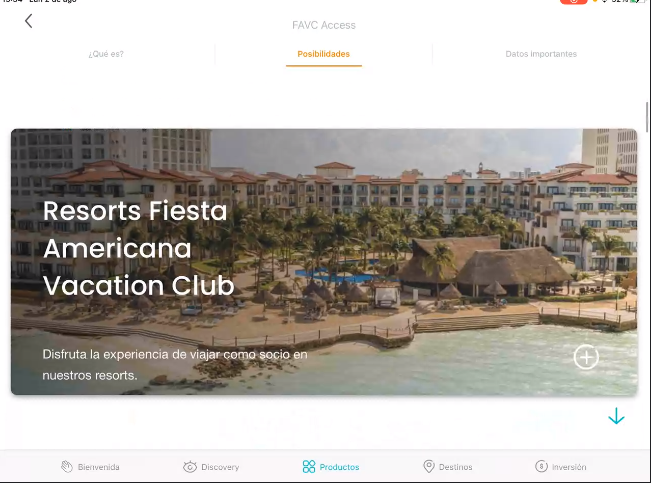
Task: Open the Discovery label in bottom navigation
Action: (220, 467)
